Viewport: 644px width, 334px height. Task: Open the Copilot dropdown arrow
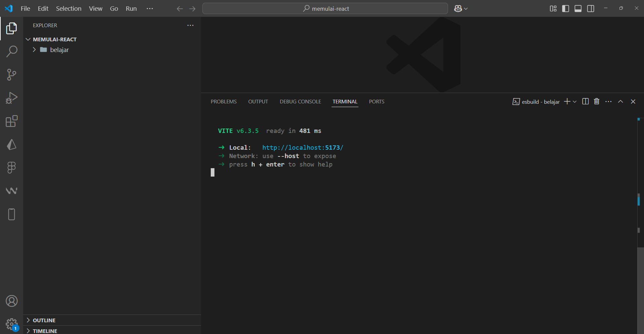[x=466, y=9]
